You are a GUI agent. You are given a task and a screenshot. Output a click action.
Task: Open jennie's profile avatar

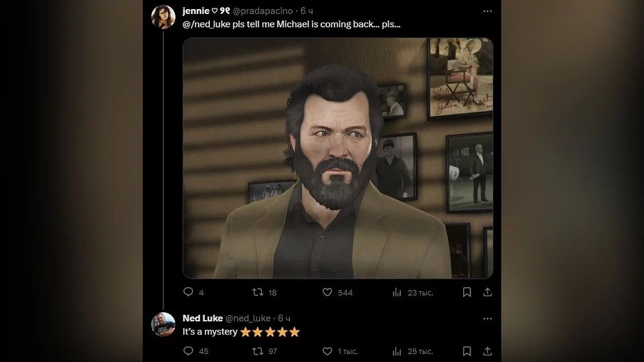point(163,17)
